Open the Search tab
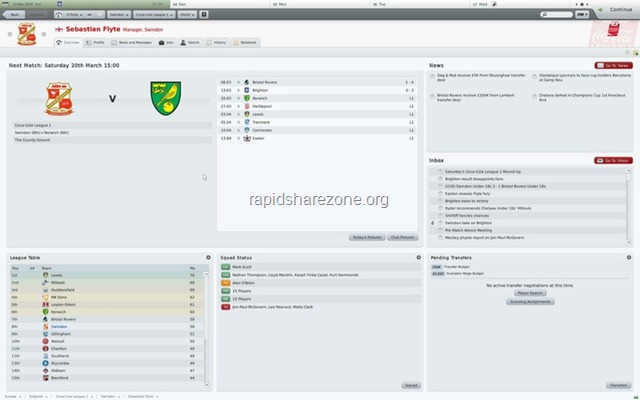The image size is (640, 400). coord(190,42)
